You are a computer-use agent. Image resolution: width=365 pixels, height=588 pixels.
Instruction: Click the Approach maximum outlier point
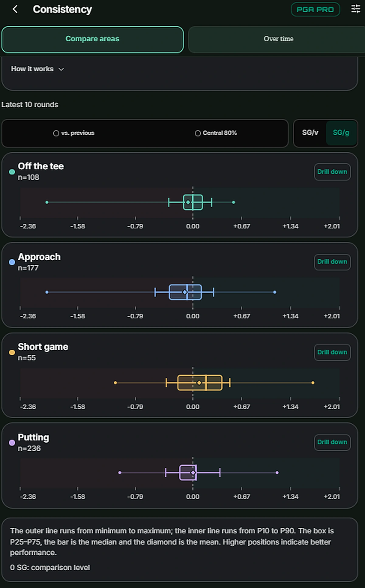[275, 292]
